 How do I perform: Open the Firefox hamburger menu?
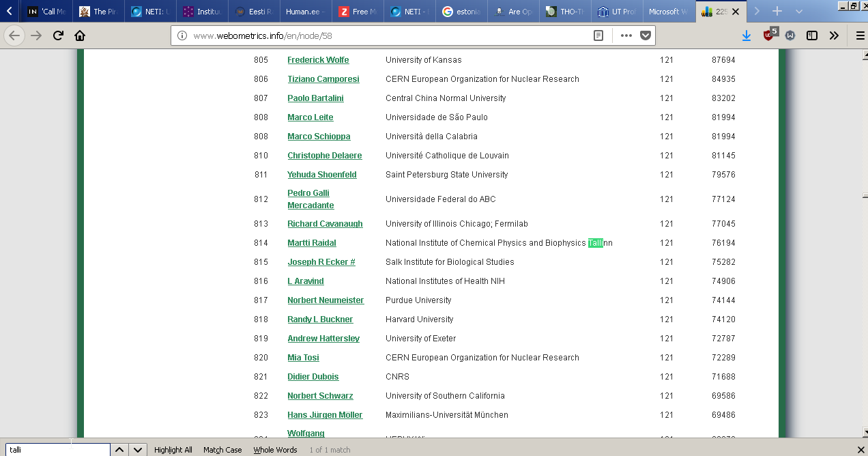pos(860,35)
